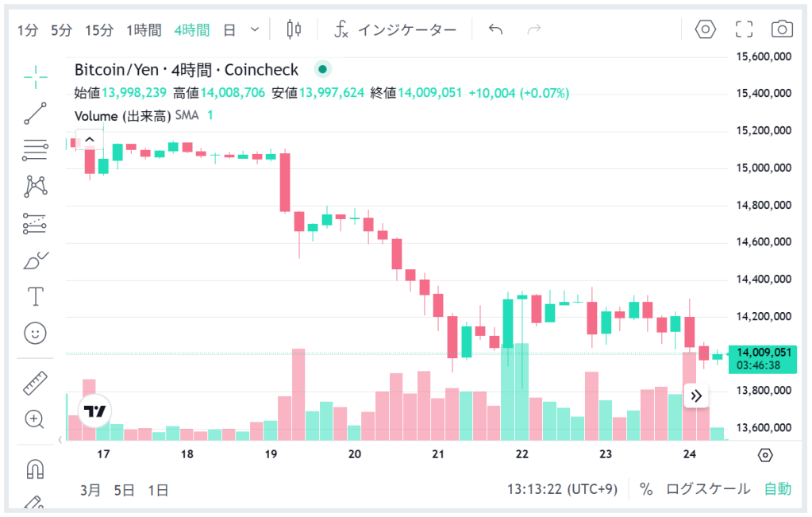Take a chart snapshot with camera icon

click(x=782, y=29)
